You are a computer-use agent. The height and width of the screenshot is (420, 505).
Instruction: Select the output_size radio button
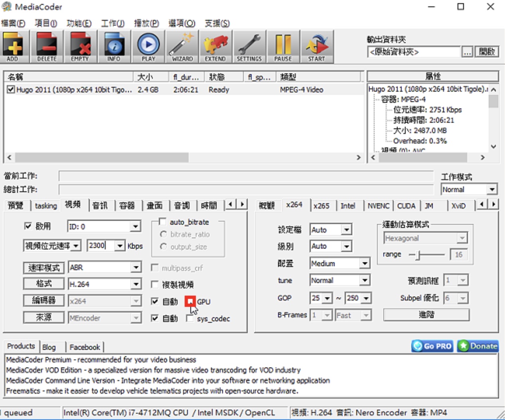[163, 247]
